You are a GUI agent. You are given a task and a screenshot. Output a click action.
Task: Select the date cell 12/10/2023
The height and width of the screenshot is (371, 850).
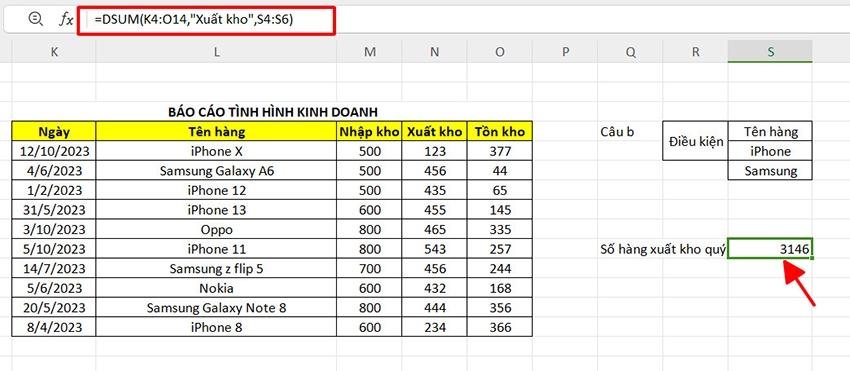tap(54, 151)
